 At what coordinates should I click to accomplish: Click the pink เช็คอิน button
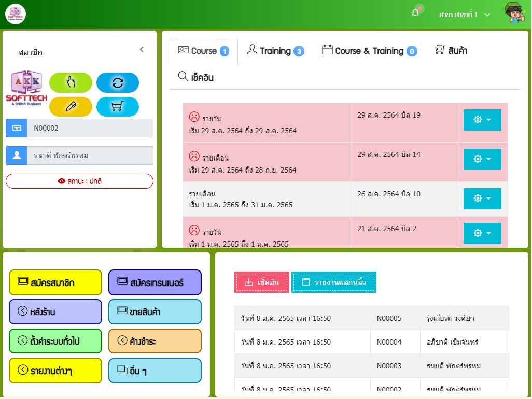point(262,282)
